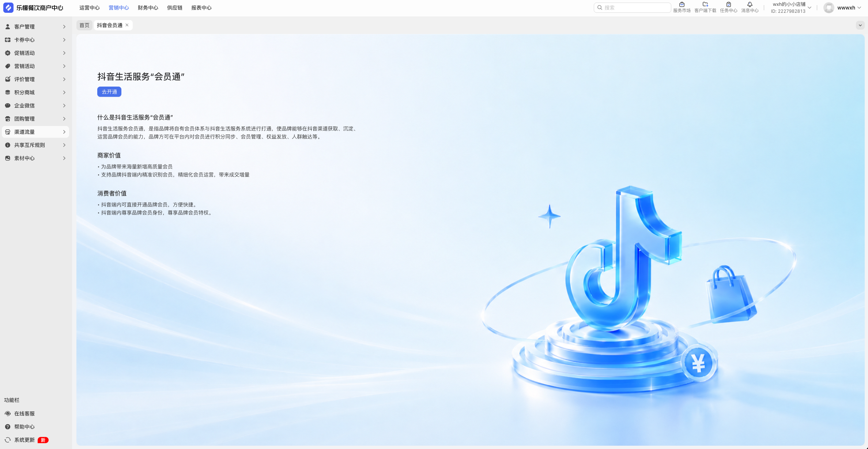Expand the 共享互斥规则 submenu chevron
Screen dimensions: 868x449
pyautogui.click(x=64, y=145)
